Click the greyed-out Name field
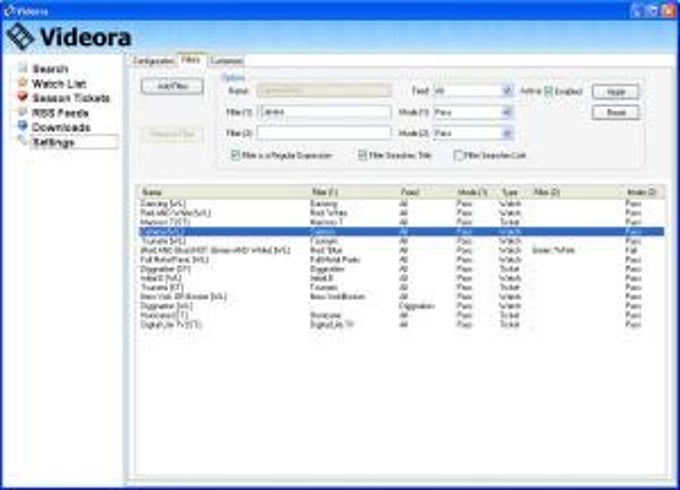Image resolution: width=680 pixels, height=490 pixels. (324, 91)
